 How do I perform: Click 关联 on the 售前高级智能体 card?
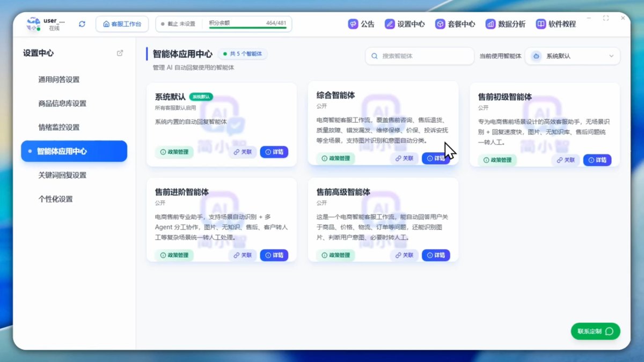click(x=404, y=255)
